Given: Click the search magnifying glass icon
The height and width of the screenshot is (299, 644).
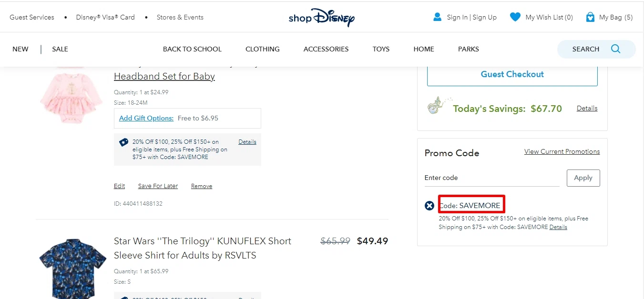Looking at the screenshot, I should [x=615, y=49].
